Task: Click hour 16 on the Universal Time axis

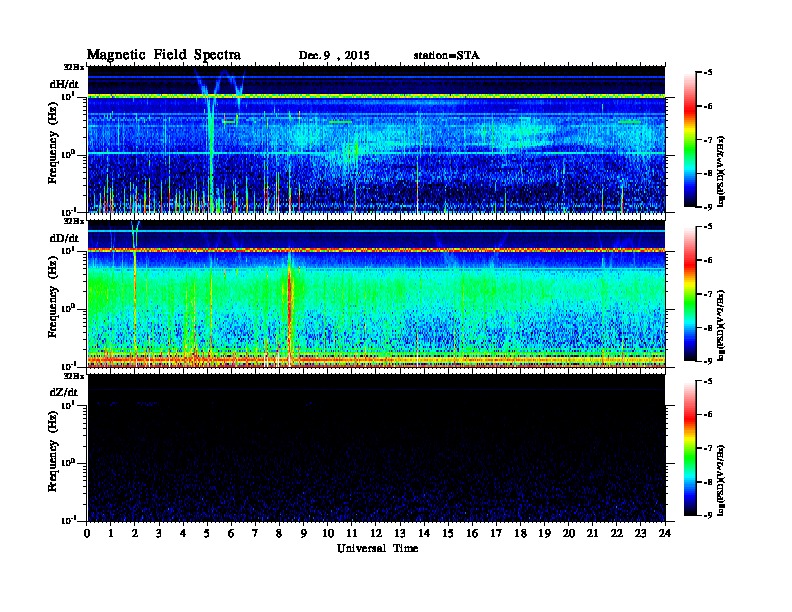Action: 472,533
